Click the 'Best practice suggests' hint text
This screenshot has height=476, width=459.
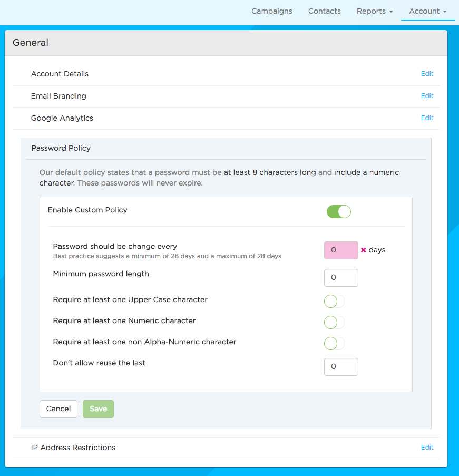coord(167,256)
